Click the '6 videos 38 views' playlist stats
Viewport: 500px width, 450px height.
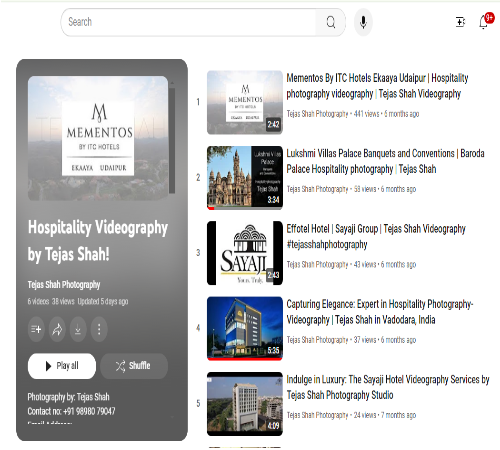click(x=51, y=301)
